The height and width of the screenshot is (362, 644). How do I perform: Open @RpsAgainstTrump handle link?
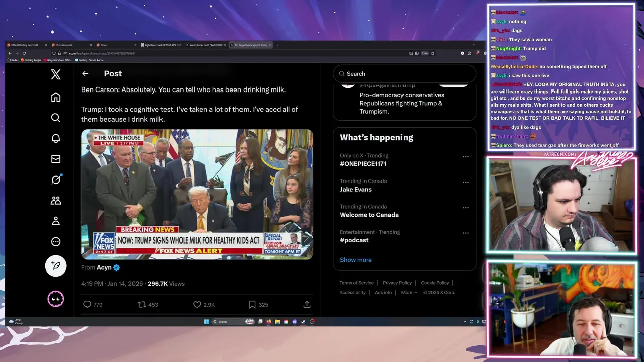coord(387,85)
